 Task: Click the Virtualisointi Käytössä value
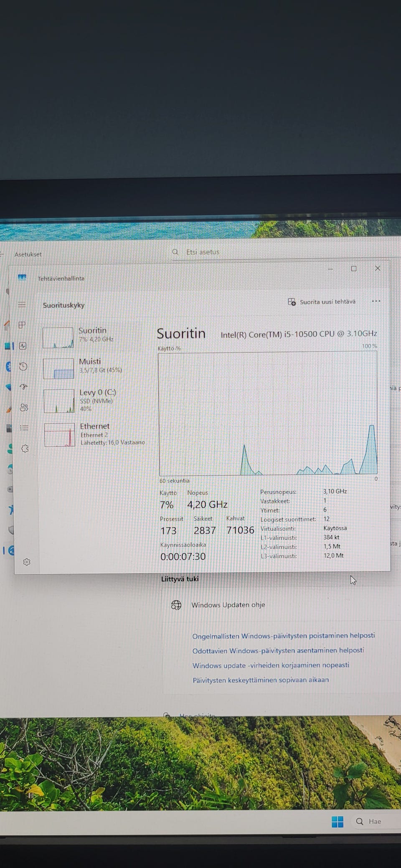(335, 528)
